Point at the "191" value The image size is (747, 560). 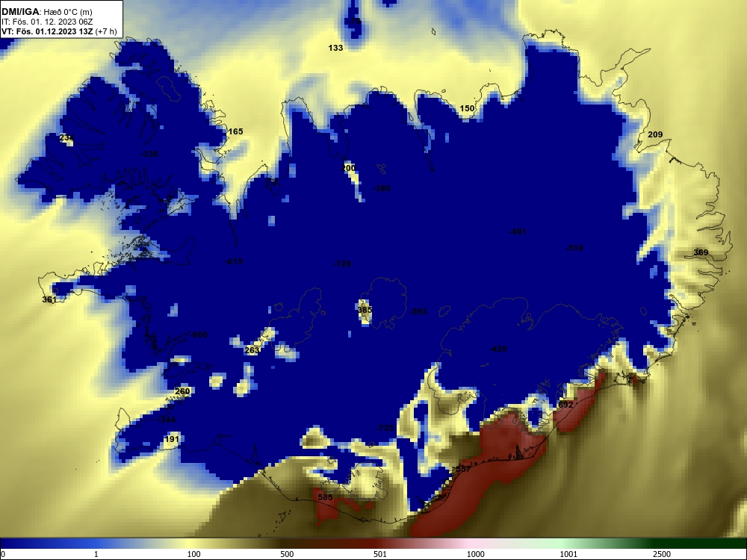pos(172,439)
